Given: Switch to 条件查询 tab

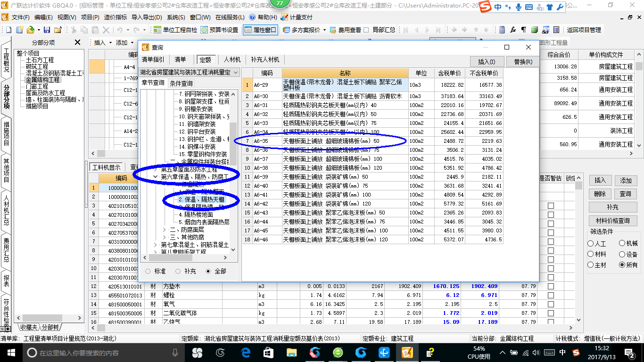Looking at the screenshot, I should point(181,83).
